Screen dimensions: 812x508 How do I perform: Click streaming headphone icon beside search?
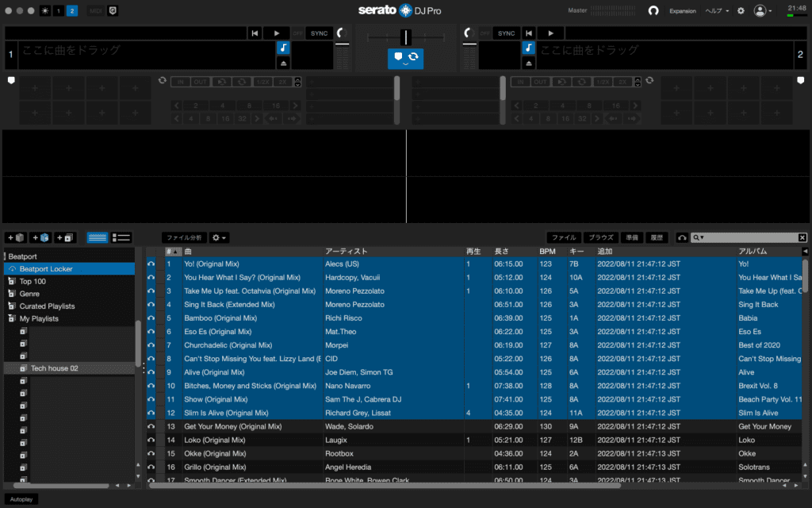[x=681, y=237]
